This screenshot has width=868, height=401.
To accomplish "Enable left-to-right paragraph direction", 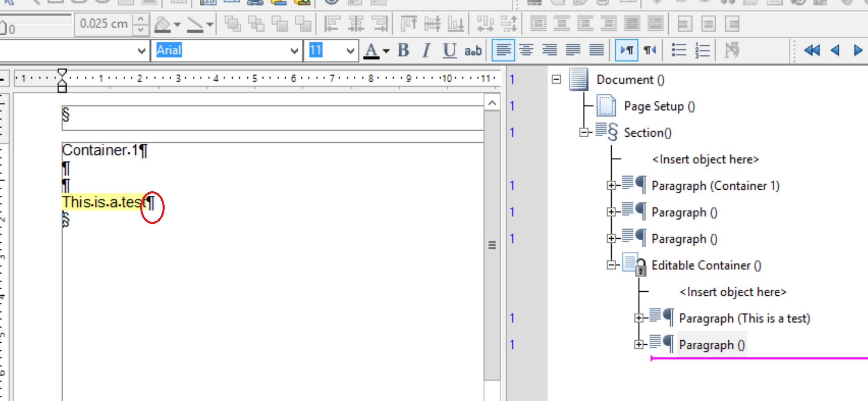I will (x=627, y=51).
